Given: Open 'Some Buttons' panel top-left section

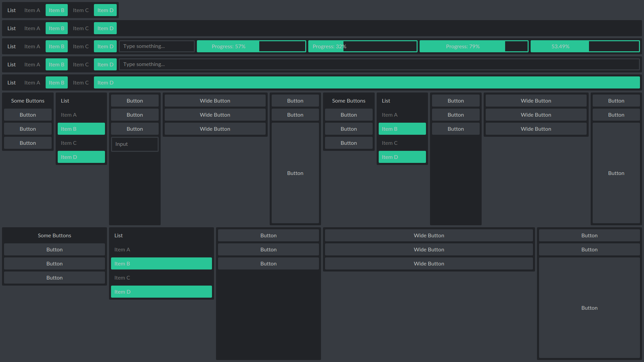Looking at the screenshot, I should [x=28, y=100].
